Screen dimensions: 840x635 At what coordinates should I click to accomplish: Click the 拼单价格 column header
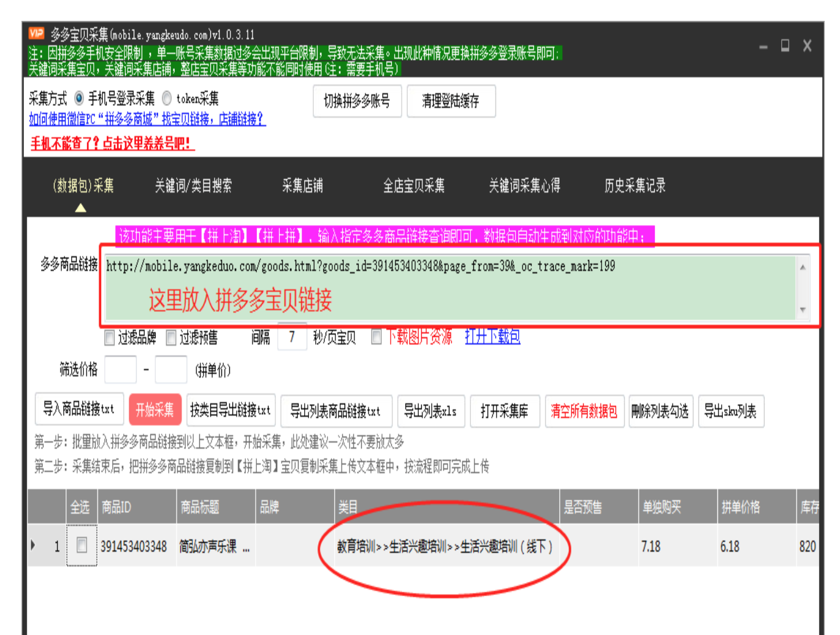coord(757,507)
